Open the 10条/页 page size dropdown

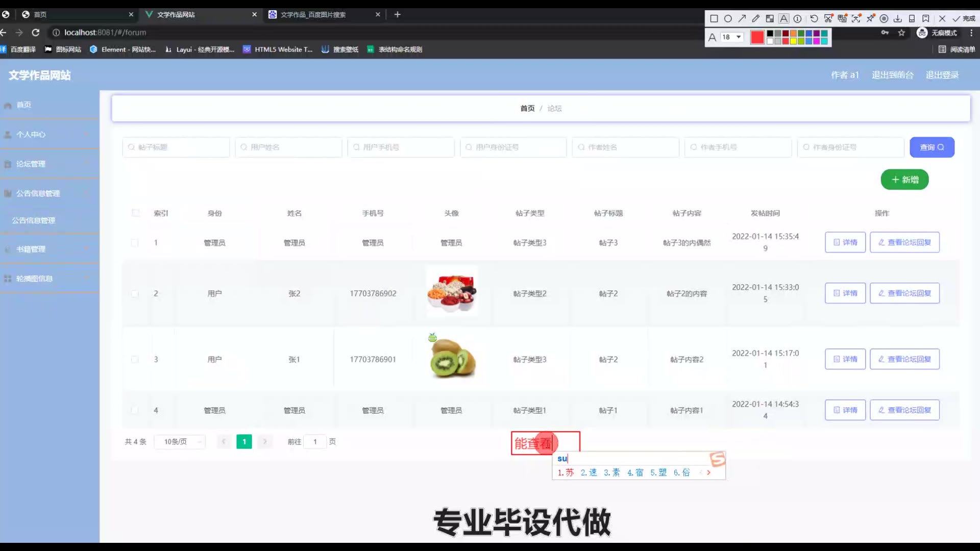180,442
